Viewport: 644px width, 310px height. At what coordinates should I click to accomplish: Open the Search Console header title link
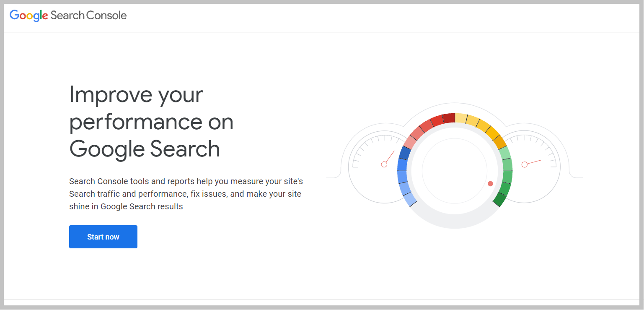88,16
